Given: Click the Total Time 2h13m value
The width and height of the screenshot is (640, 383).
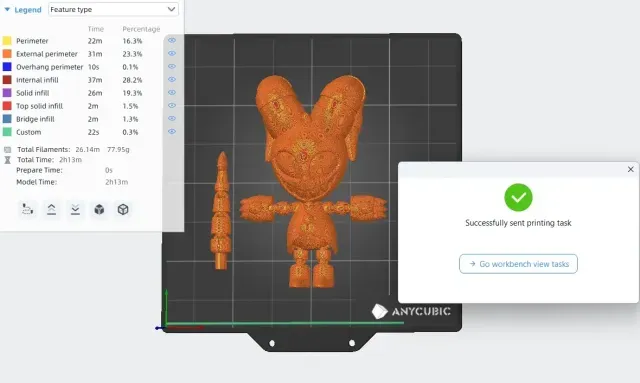Looking at the screenshot, I should click(70, 160).
